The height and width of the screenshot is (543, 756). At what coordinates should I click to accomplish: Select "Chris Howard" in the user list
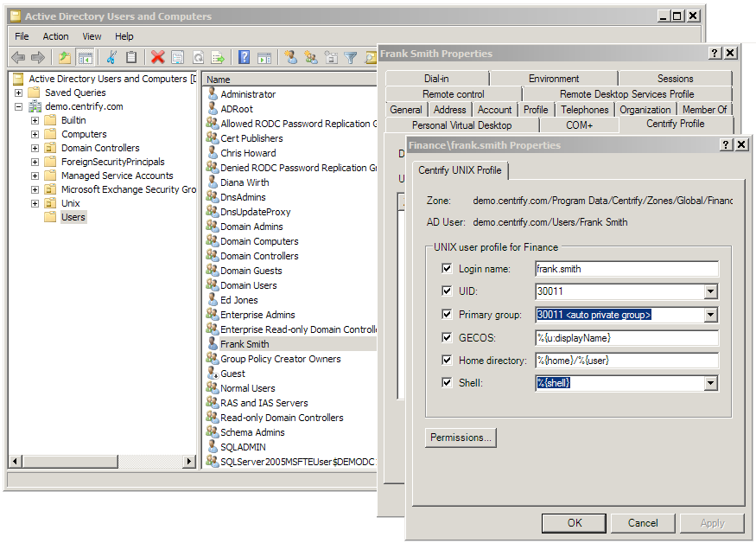(x=248, y=153)
